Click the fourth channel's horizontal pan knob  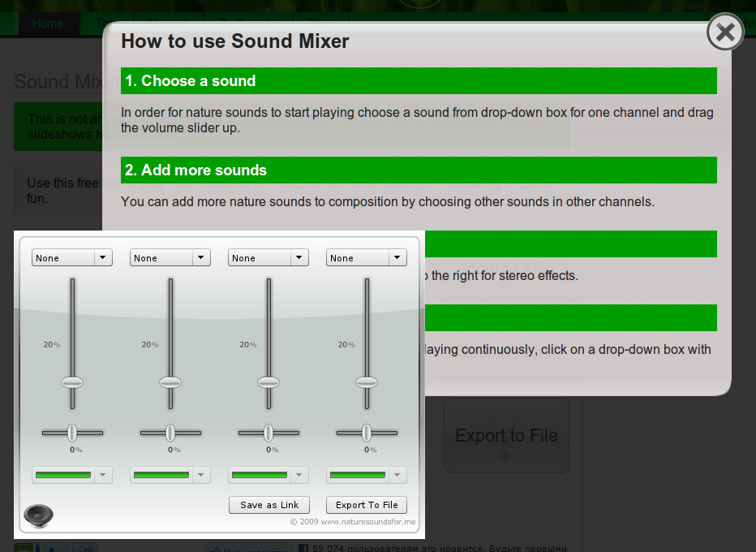(x=367, y=433)
